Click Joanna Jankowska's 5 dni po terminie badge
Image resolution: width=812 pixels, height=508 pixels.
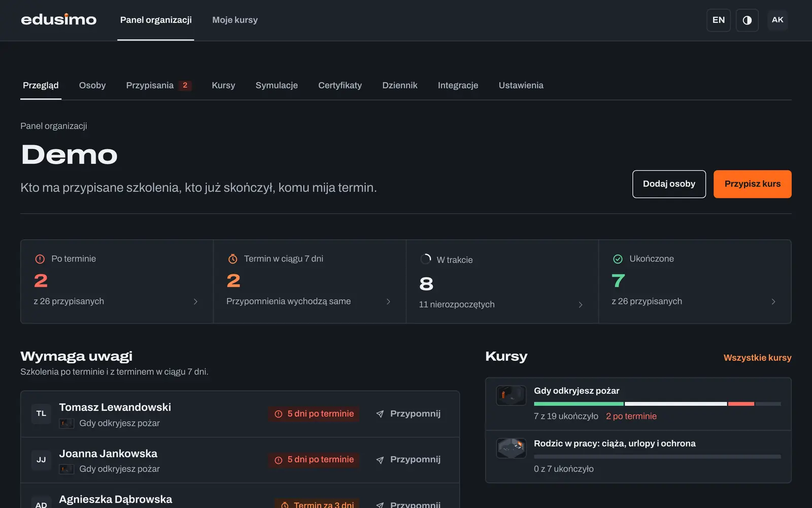[314, 460]
